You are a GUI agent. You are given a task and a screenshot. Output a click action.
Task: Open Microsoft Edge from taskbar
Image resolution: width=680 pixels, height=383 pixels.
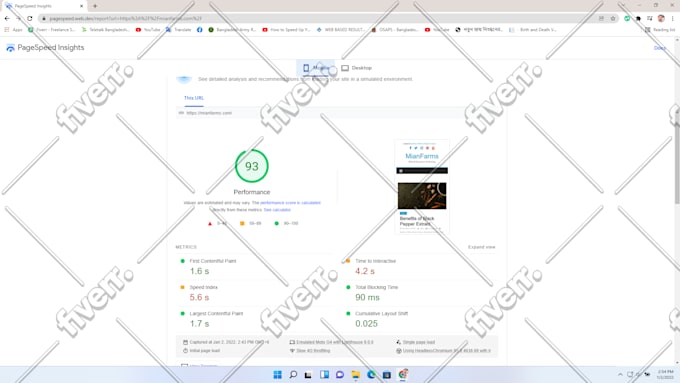pyautogui.click(x=371, y=374)
